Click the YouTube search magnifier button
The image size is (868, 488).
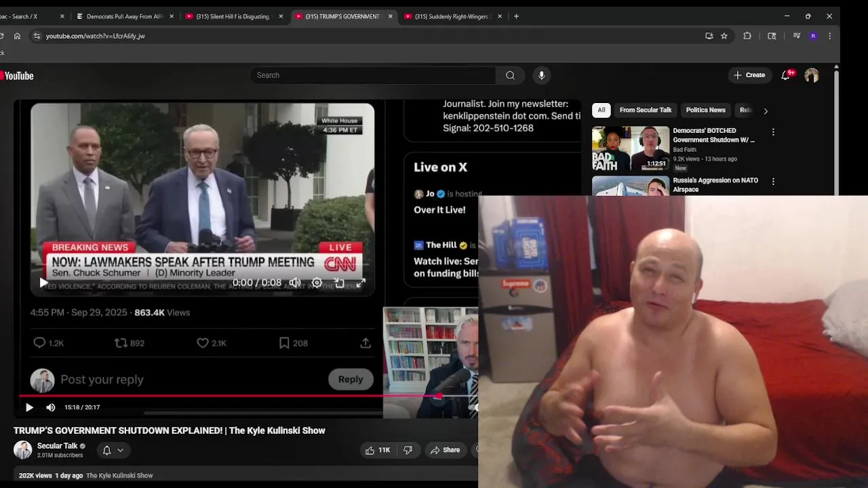(x=510, y=75)
